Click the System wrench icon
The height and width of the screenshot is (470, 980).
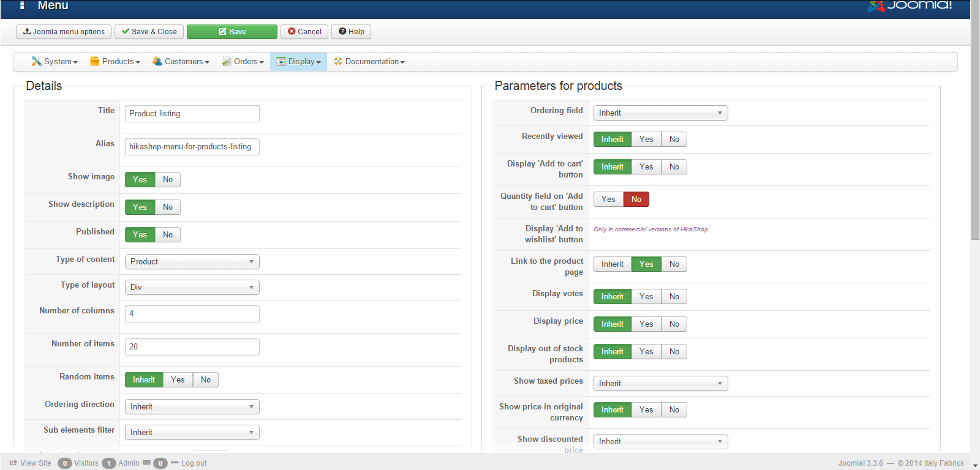[36, 61]
